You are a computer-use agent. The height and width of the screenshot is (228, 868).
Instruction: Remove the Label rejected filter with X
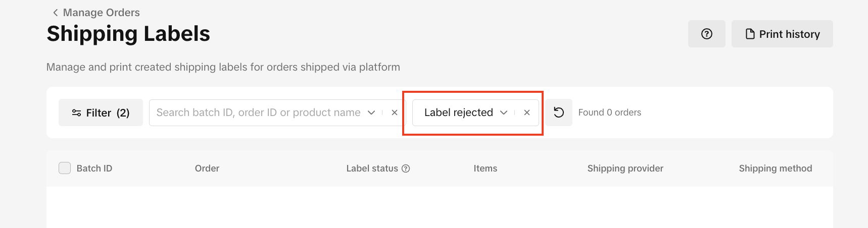(x=527, y=112)
